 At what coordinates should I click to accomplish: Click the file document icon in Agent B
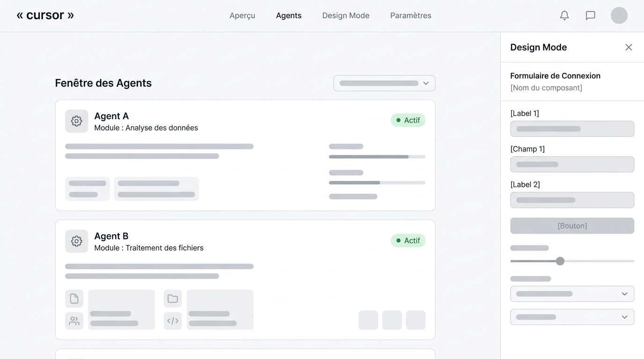point(74,299)
